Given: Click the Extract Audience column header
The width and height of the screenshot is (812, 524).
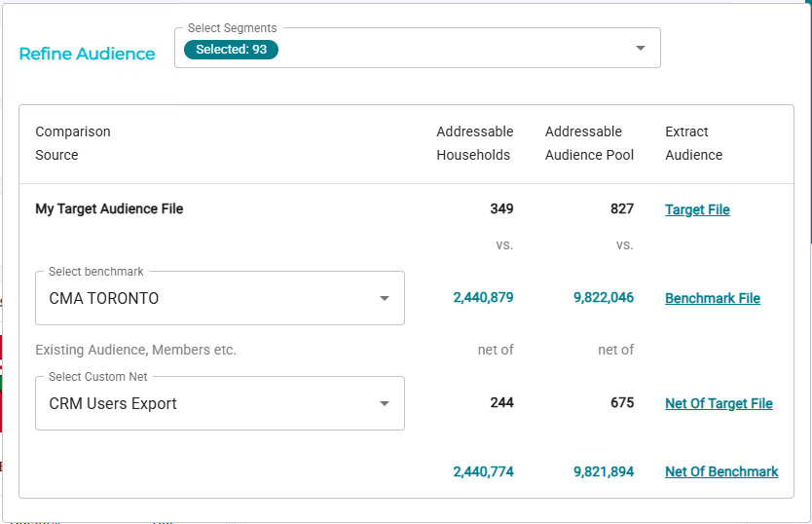Looking at the screenshot, I should pyautogui.click(x=693, y=143).
